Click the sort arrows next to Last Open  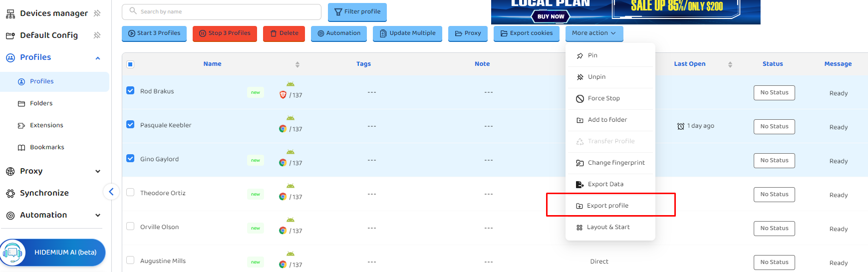730,64
